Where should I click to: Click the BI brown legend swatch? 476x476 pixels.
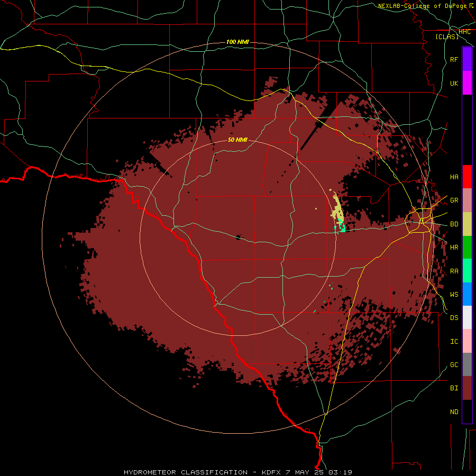(467, 388)
